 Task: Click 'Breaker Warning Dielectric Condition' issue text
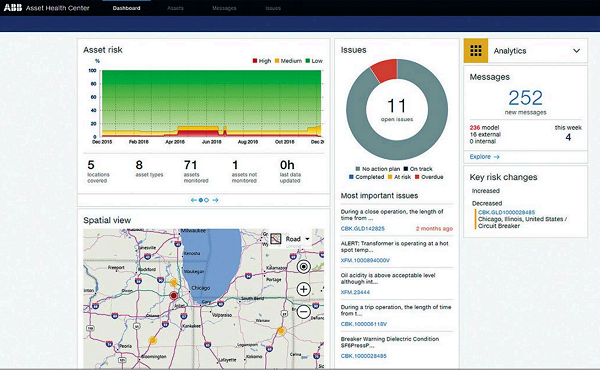tap(390, 342)
